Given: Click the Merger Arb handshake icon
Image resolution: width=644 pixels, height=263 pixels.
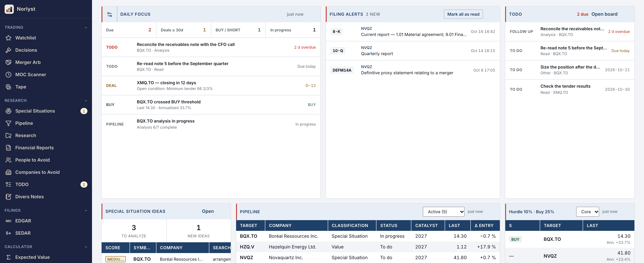Looking at the screenshot, I should (8, 62).
